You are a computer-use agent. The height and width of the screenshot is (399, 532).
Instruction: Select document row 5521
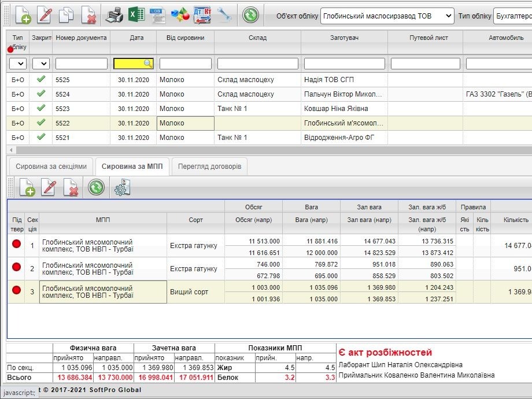pos(269,138)
